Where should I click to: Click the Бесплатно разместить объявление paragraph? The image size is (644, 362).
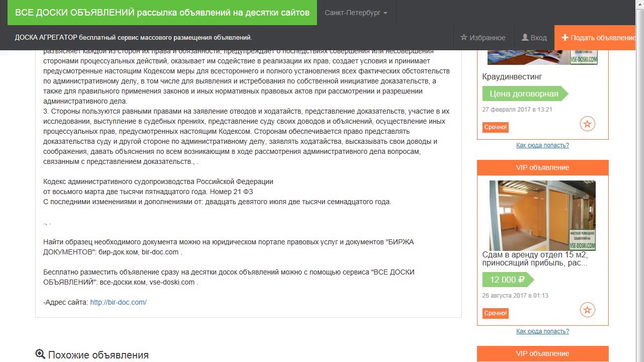click(x=229, y=277)
